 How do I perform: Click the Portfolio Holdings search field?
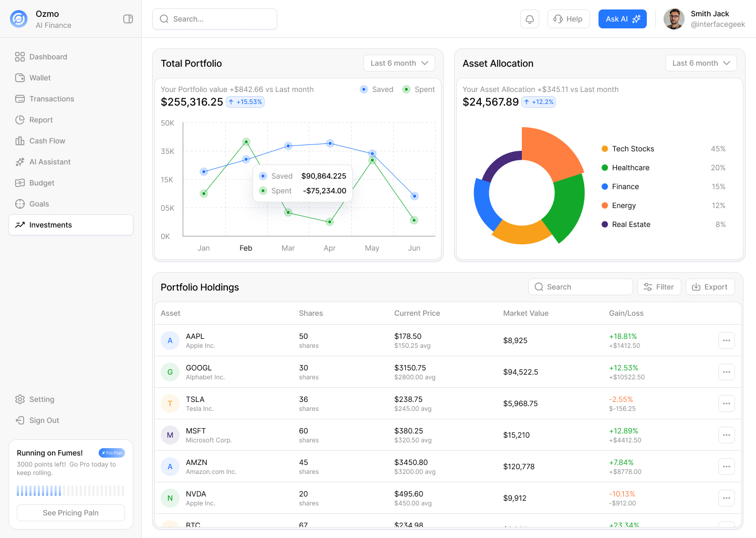click(580, 287)
